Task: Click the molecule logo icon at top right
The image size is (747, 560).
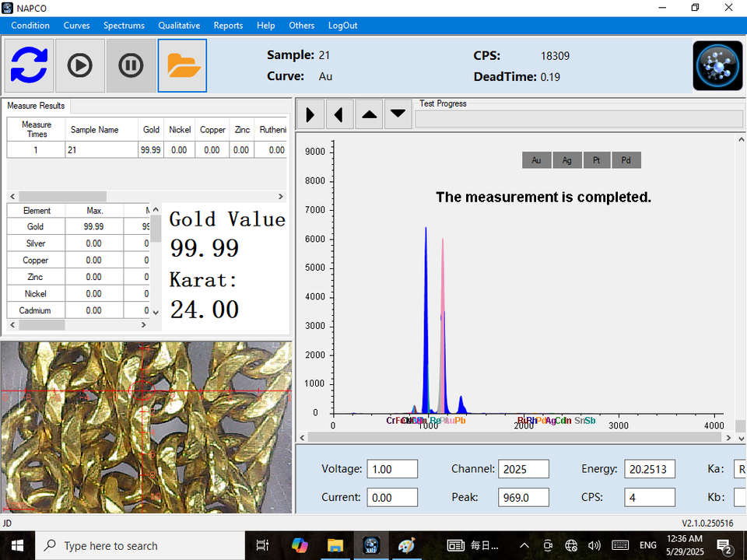Action: pos(717,66)
